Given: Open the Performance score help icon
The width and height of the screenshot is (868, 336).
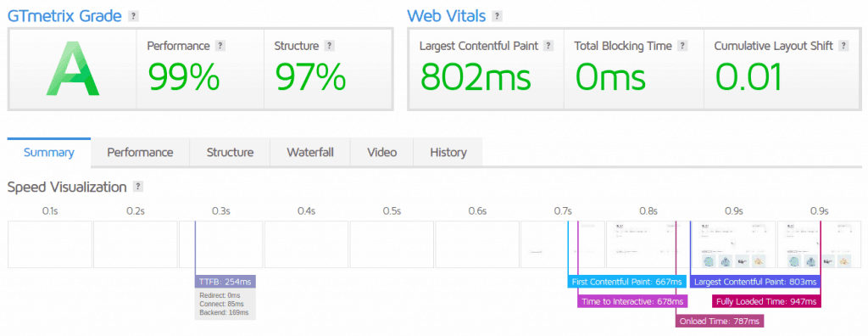Looking at the screenshot, I should (x=220, y=46).
